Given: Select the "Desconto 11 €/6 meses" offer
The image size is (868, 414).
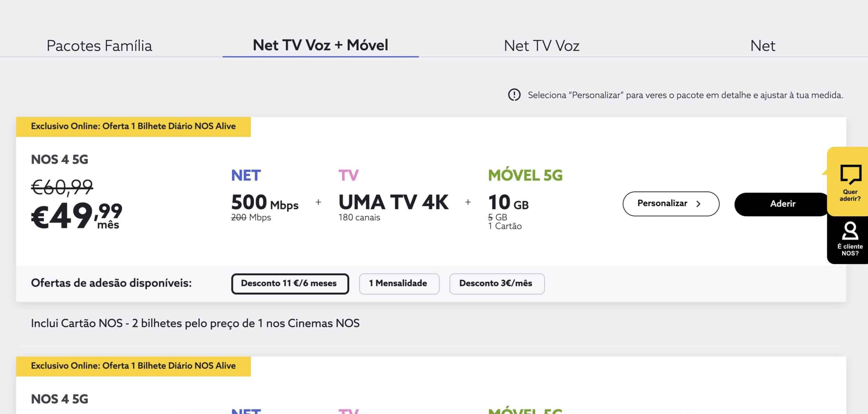Looking at the screenshot, I should coord(289,283).
